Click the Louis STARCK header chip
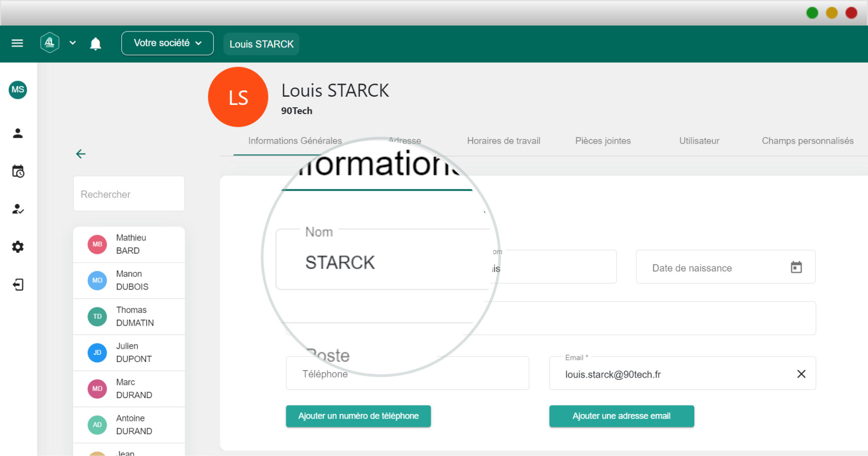868x456 pixels. 261,44
